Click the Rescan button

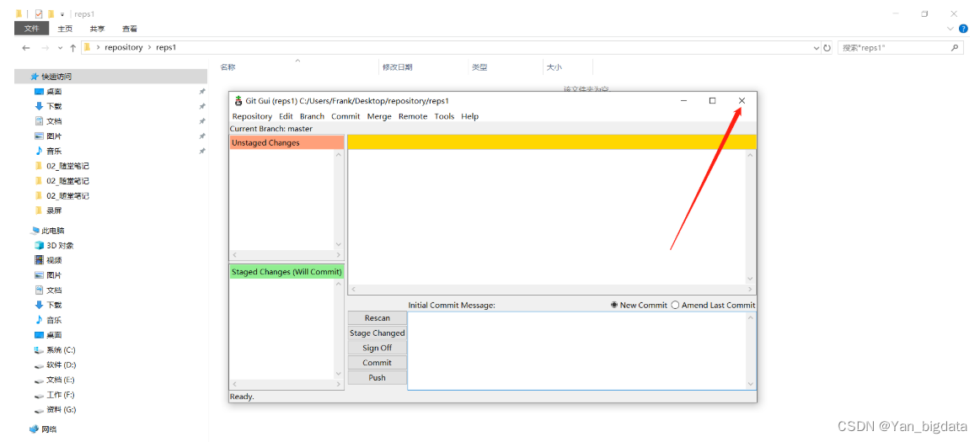(x=378, y=317)
